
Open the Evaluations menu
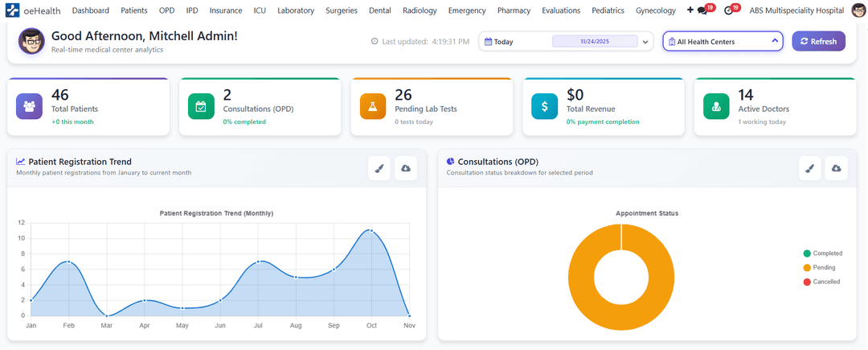[x=561, y=10]
